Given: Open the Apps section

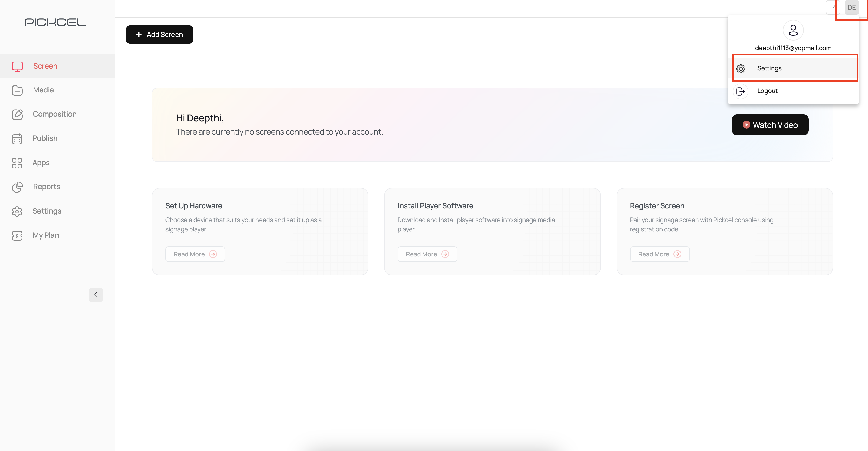Looking at the screenshot, I should [x=58, y=163].
